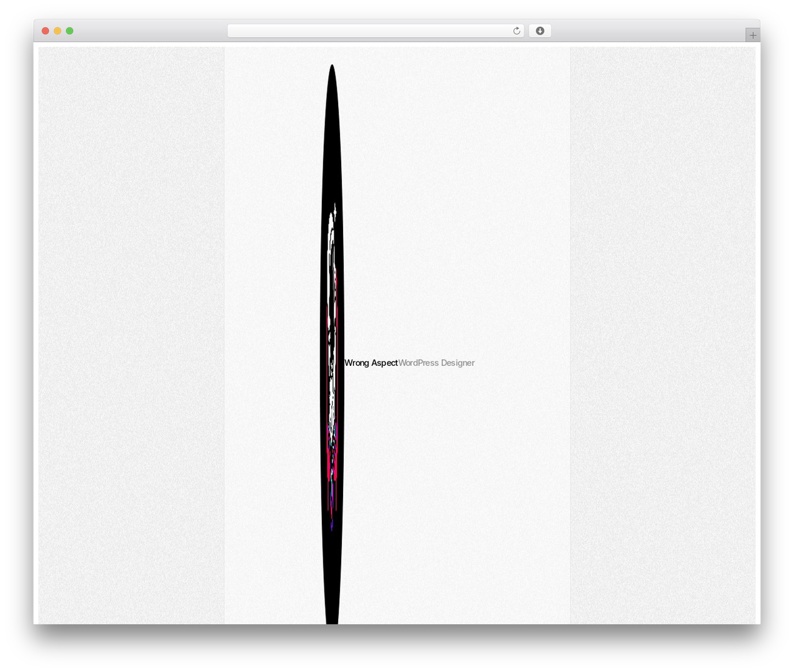The width and height of the screenshot is (794, 672).
Task: Click the WordPress Designer tagline text
Action: pos(437,363)
